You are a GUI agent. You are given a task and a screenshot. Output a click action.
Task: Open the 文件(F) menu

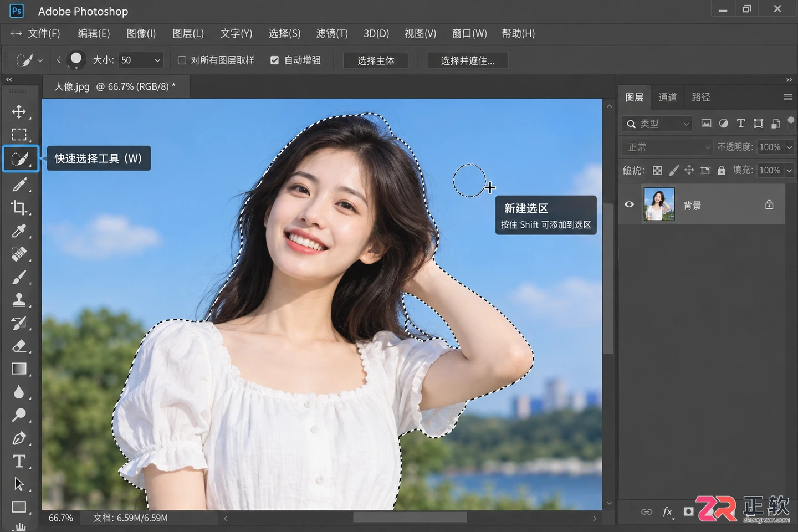pyautogui.click(x=44, y=33)
